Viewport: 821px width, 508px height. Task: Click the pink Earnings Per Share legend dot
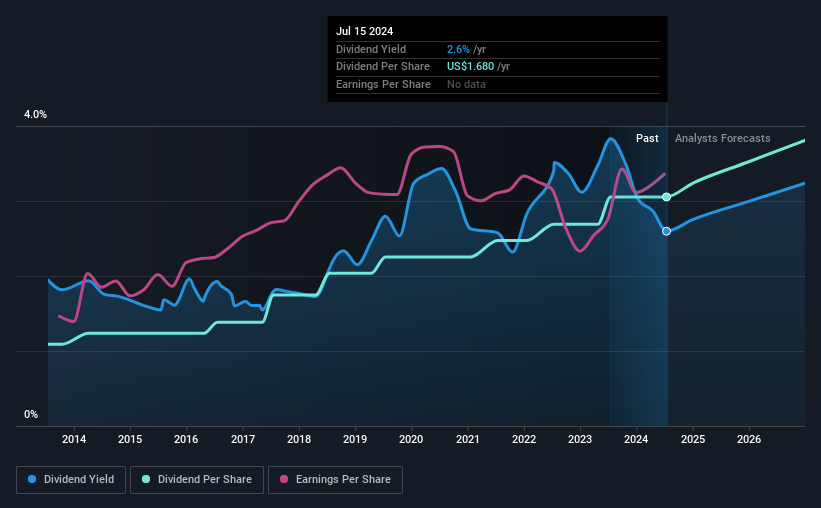(284, 479)
